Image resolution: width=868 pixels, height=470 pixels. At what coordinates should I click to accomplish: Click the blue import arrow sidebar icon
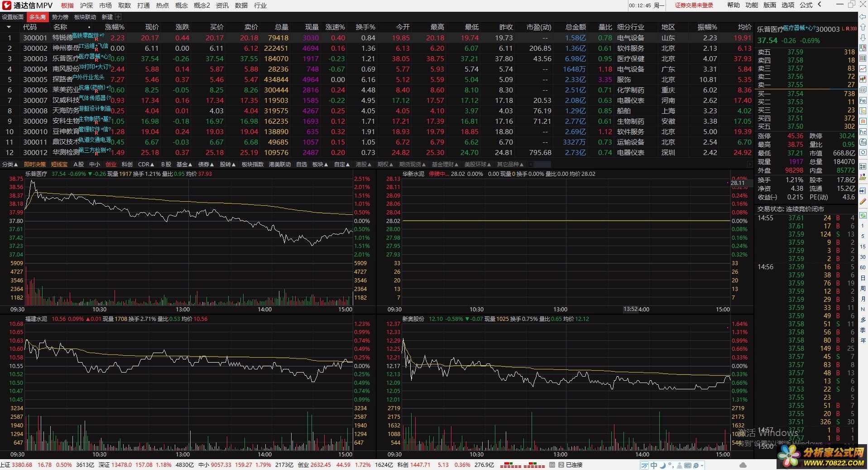863,191
